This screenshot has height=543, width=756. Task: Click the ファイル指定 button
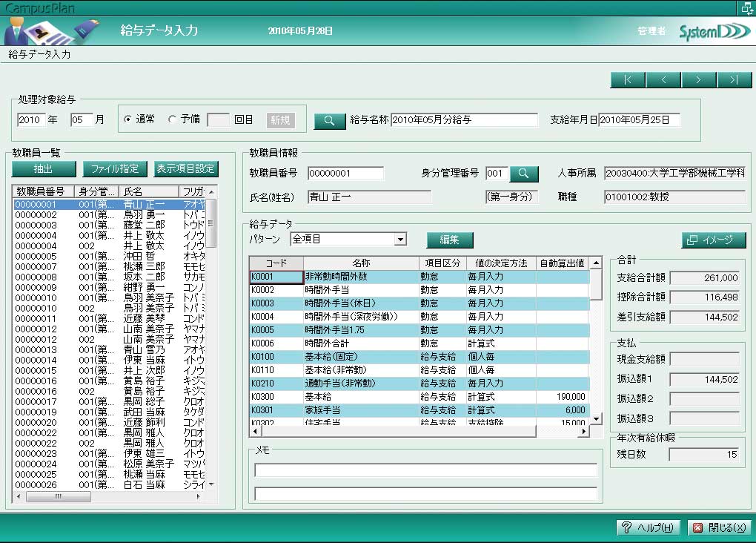(x=115, y=168)
